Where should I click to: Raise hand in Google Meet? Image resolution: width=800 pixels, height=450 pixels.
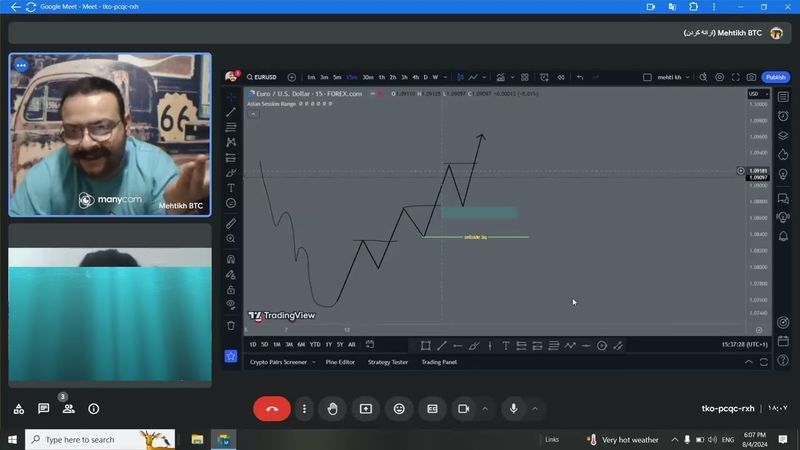pos(332,409)
